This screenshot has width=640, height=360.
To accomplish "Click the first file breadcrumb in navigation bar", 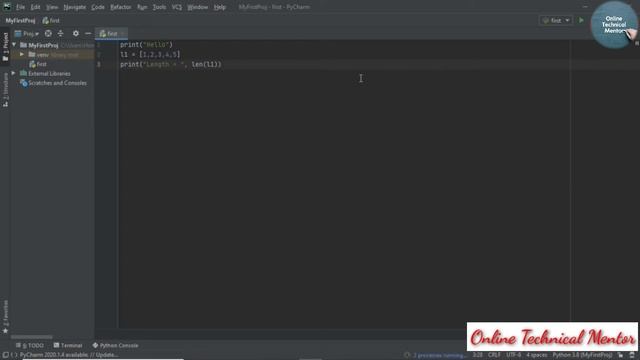I will pyautogui.click(x=51, y=20).
